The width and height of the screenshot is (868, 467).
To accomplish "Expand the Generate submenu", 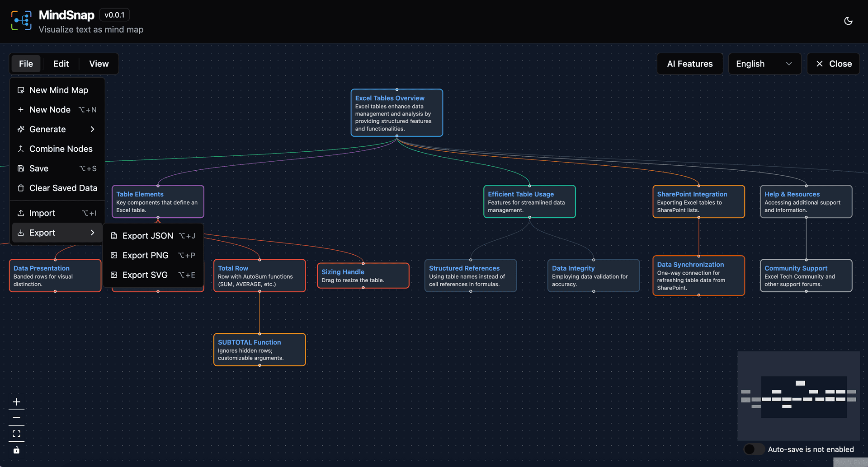I will [57, 129].
